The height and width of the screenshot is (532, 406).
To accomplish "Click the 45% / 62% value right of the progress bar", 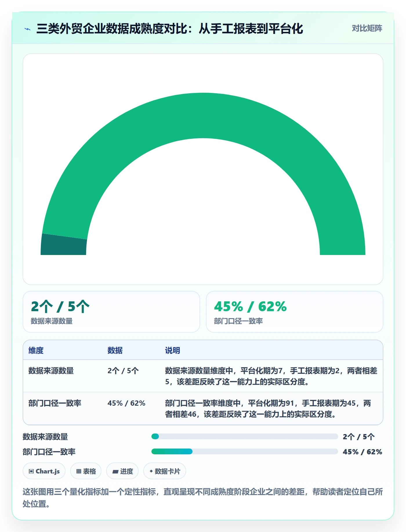I will [x=362, y=452].
